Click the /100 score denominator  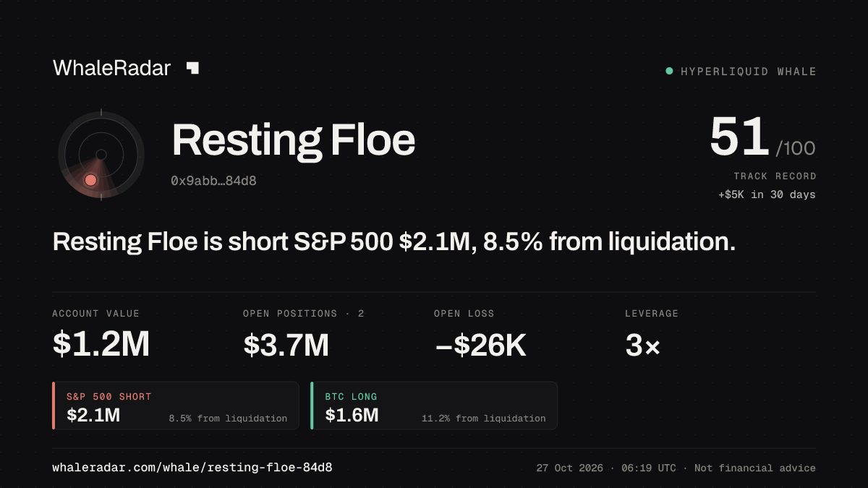(796, 148)
